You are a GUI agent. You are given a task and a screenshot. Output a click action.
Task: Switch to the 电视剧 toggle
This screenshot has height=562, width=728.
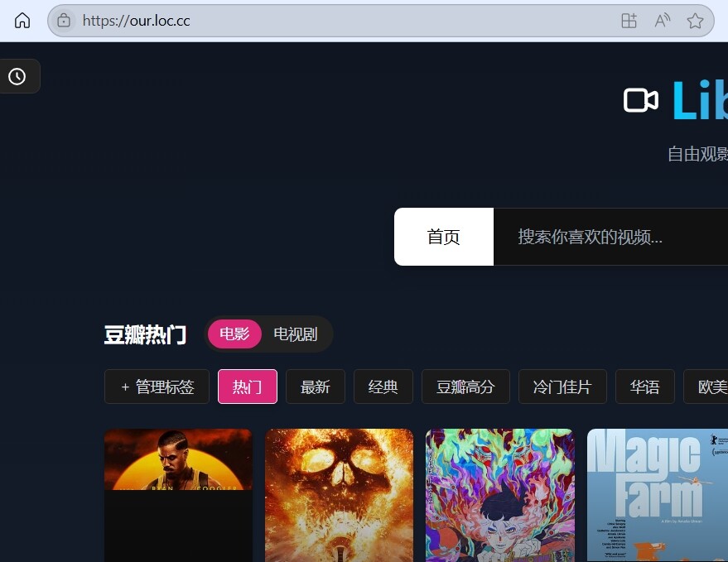click(x=296, y=334)
